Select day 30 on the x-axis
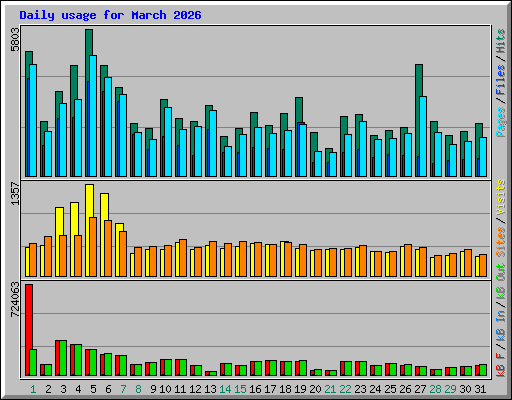Image resolution: width=512 pixels, height=400 pixels. click(465, 389)
